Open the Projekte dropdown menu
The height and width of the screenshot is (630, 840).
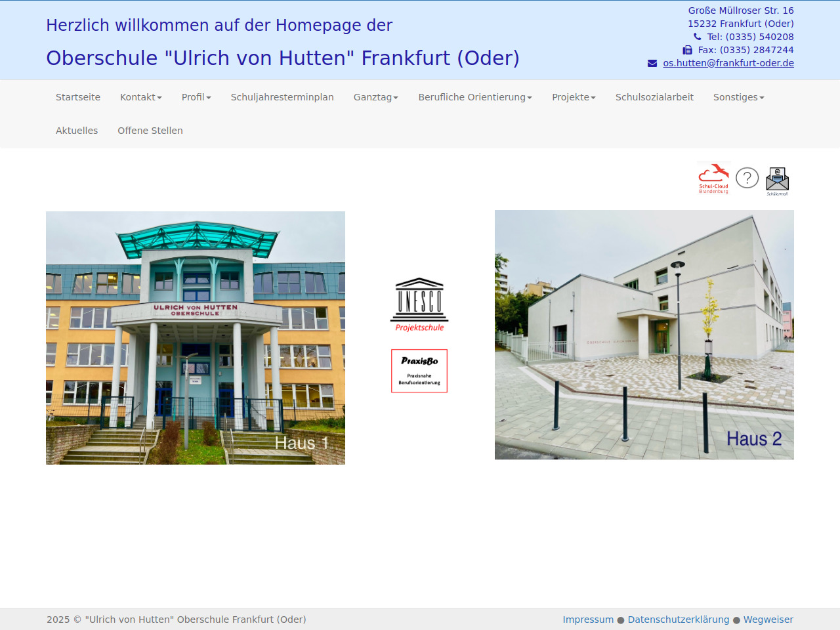[574, 97]
